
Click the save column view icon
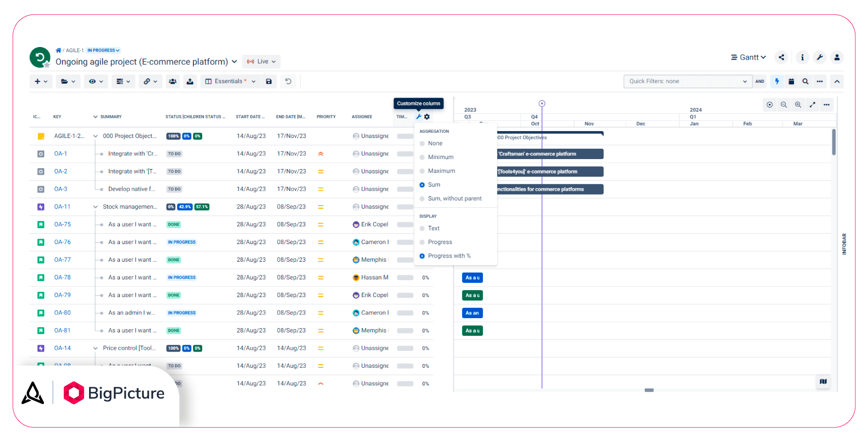269,81
